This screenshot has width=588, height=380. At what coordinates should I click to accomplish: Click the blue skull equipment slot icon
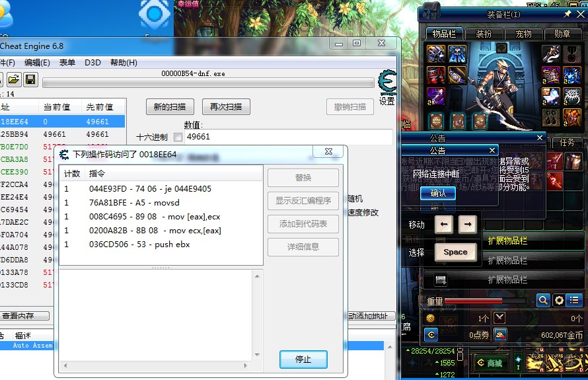457,54
